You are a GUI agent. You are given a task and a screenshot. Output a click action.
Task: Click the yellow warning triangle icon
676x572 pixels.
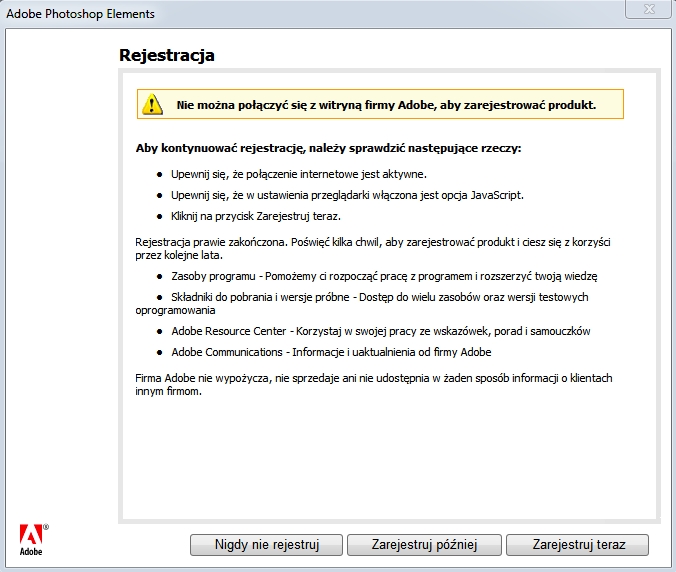(x=151, y=104)
